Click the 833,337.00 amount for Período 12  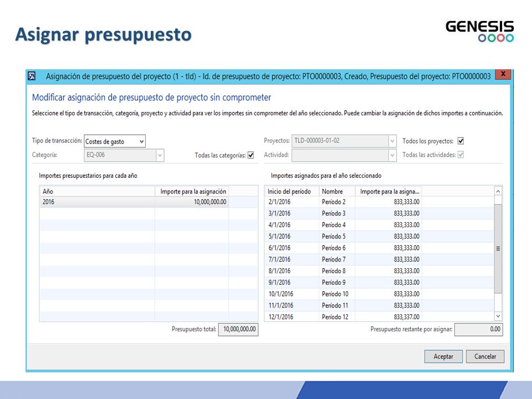[388, 317]
